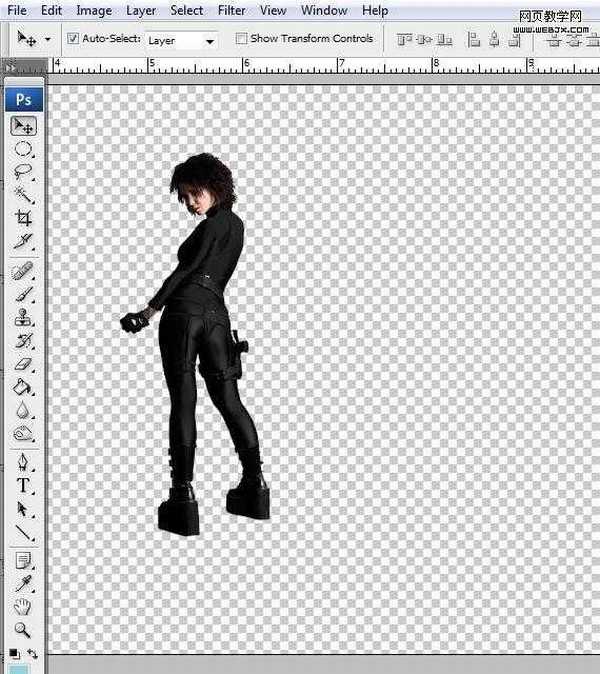Open the Layer menu
The image size is (600, 674).
point(141,11)
